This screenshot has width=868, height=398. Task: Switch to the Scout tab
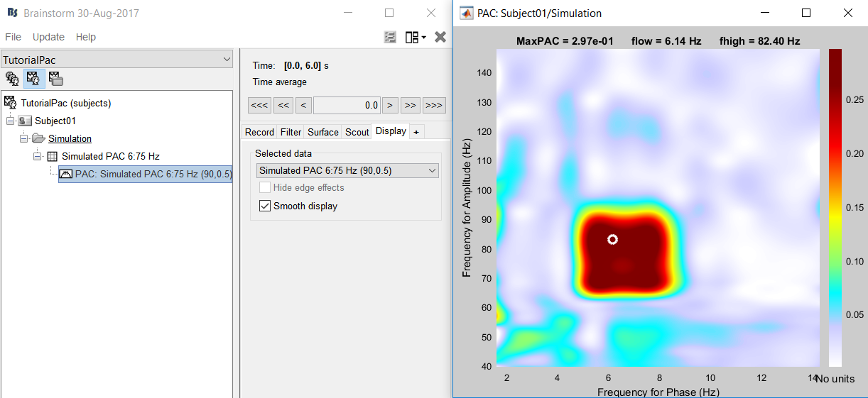(x=357, y=132)
